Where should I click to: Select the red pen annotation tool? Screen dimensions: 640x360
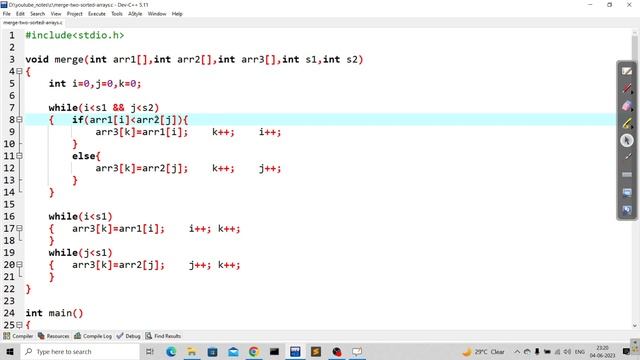[627, 88]
